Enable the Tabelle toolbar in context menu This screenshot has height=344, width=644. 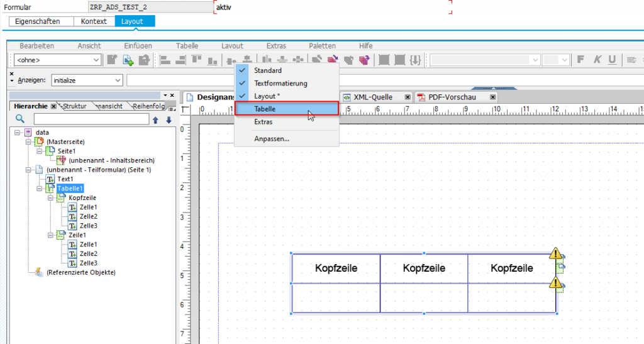pos(265,109)
